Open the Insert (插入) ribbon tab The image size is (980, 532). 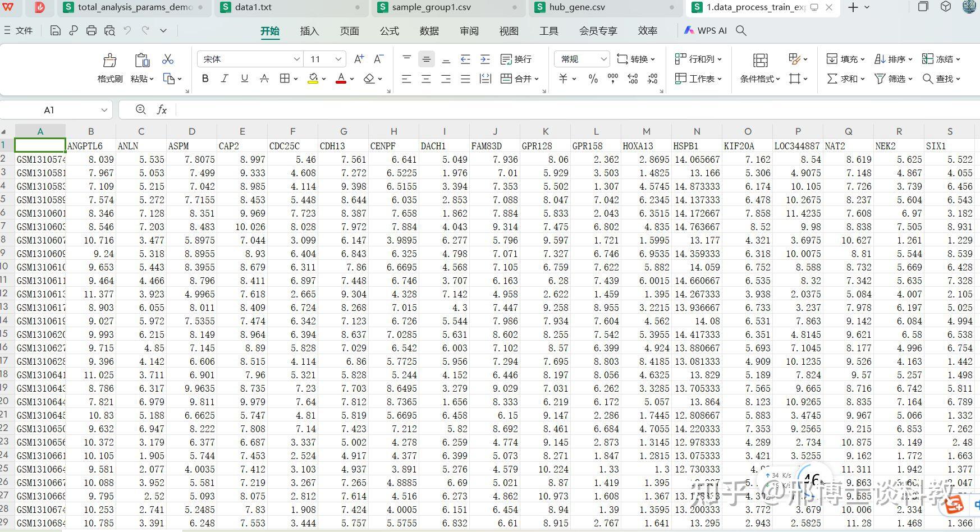309,31
